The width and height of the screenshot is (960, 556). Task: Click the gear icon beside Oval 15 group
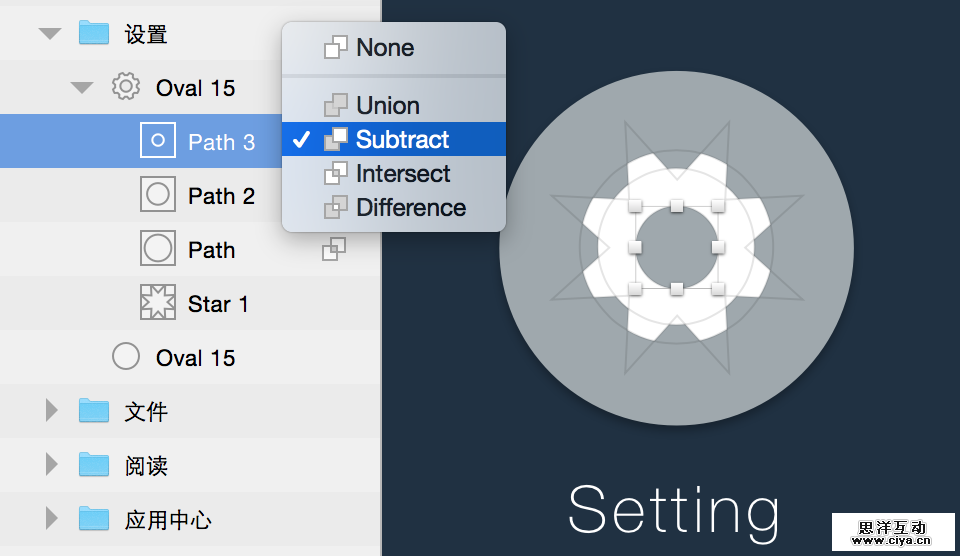125,87
